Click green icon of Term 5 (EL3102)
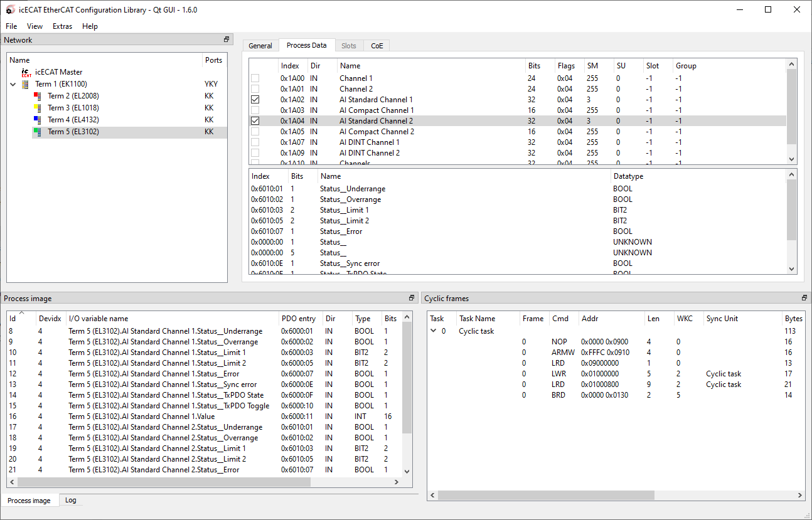 37,130
